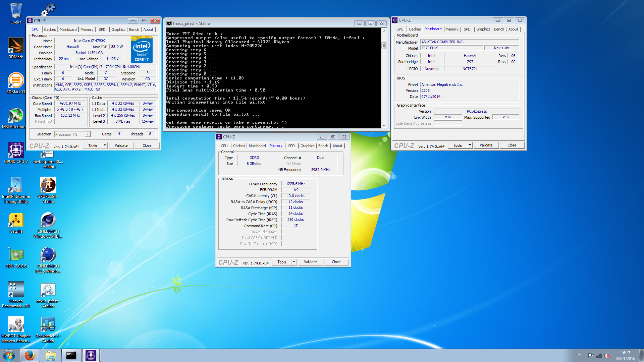Open the Catzilla desktop icon

16,222
